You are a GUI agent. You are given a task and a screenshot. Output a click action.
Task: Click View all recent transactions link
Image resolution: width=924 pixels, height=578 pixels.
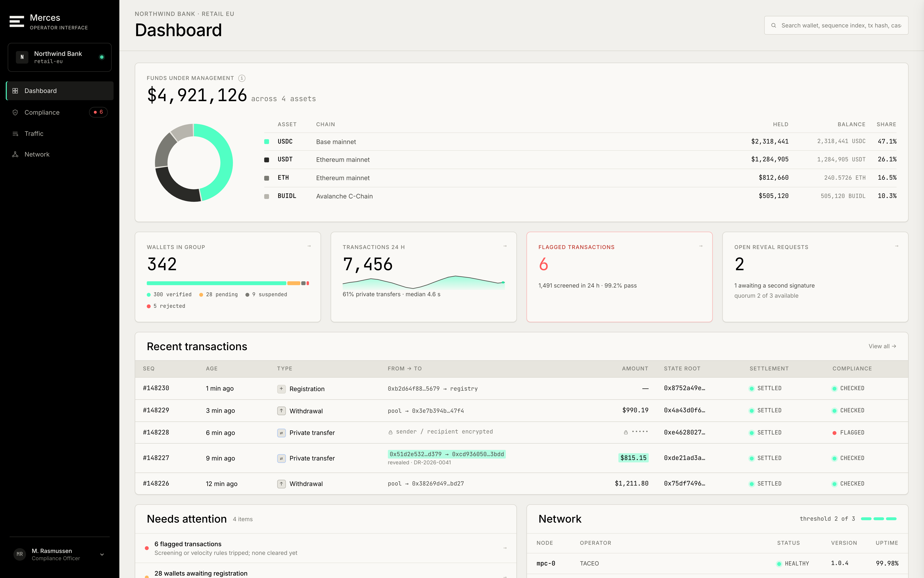[x=882, y=346]
